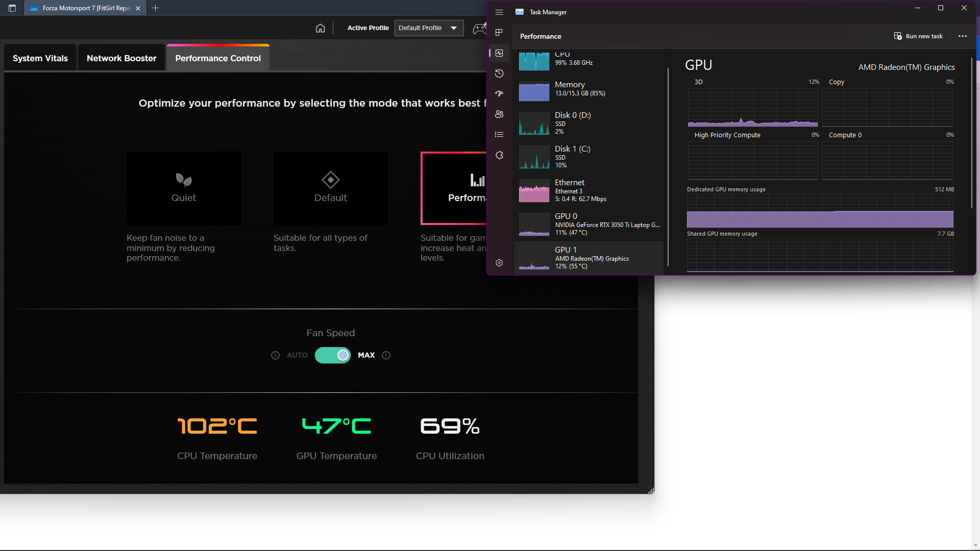Screen dimensions: 980x551
Task: Click the bar-chart icon on the Performance mode card
Action: click(478, 180)
